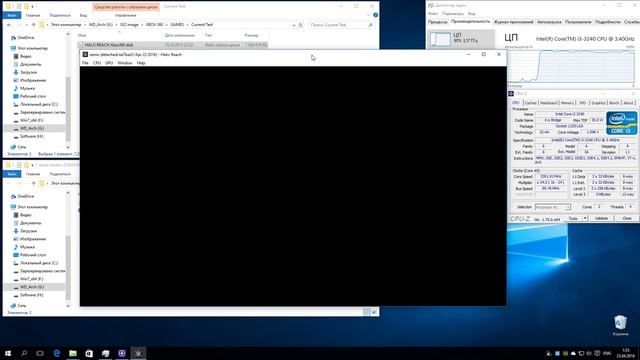The image size is (640, 360).
Task: Open Caches tab in CPU-Z
Action: pyautogui.click(x=530, y=103)
